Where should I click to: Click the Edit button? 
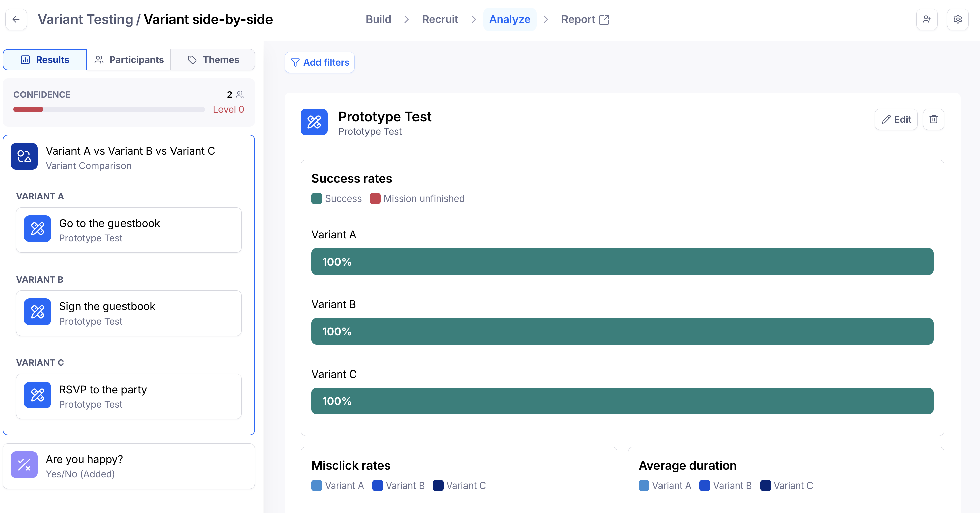coord(896,119)
